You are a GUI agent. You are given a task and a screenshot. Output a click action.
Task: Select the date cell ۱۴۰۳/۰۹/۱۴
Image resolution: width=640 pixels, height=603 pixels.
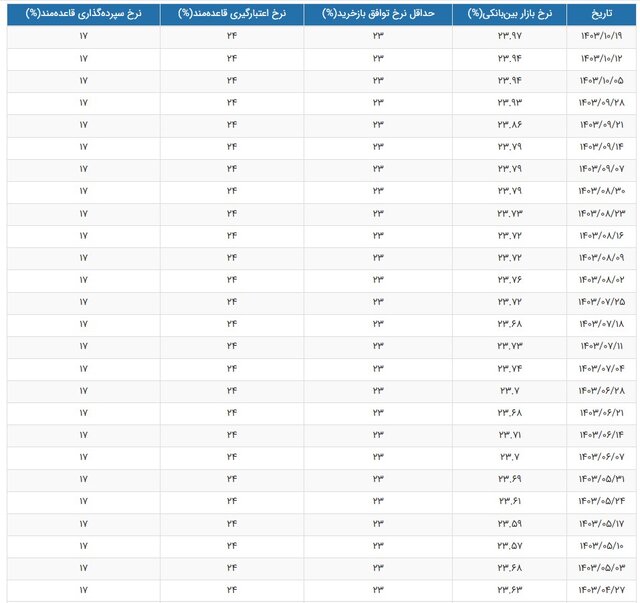click(595, 147)
